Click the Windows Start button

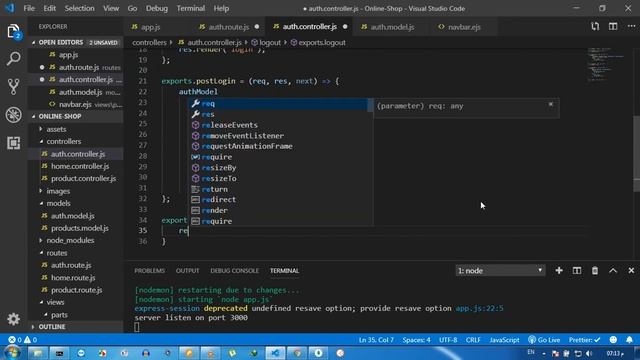pyautogui.click(x=11, y=353)
